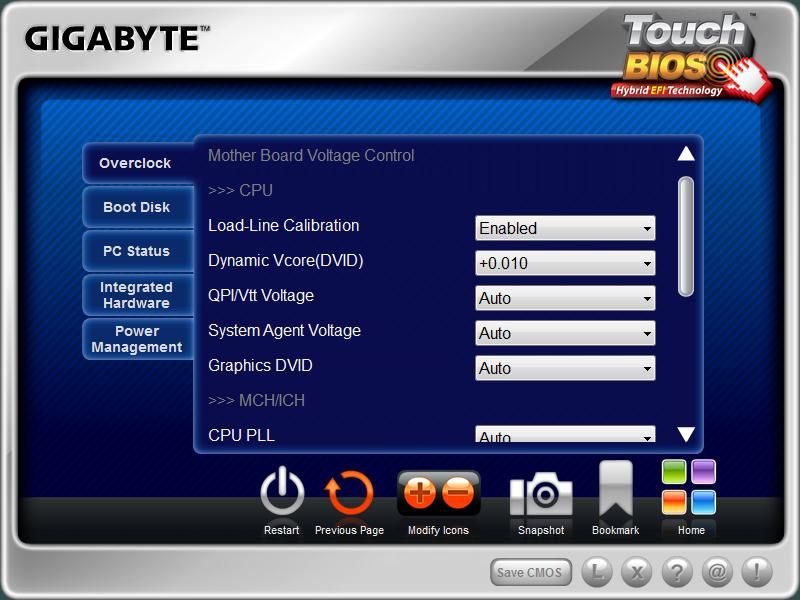Open help with question mark button
800x600 pixels.
point(677,571)
